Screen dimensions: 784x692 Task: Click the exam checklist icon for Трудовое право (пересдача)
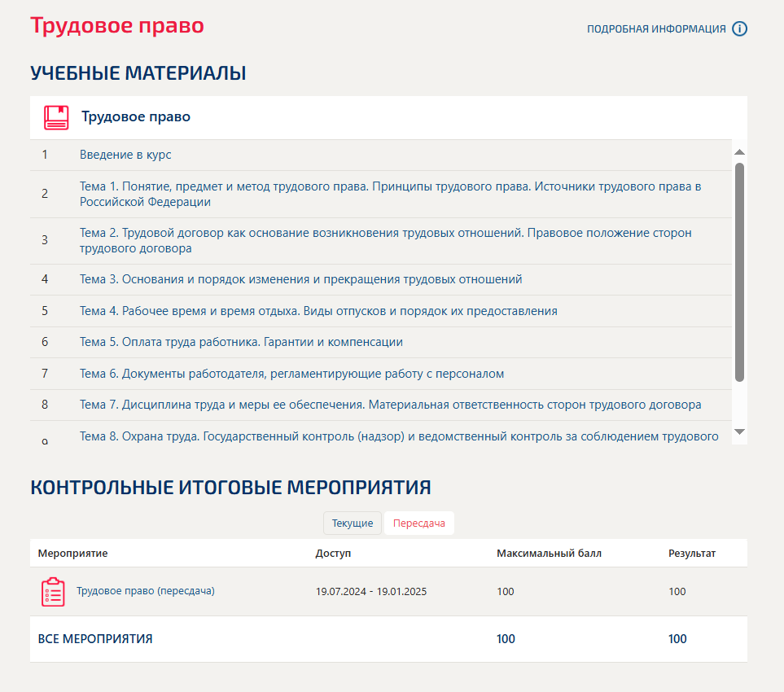coord(53,591)
